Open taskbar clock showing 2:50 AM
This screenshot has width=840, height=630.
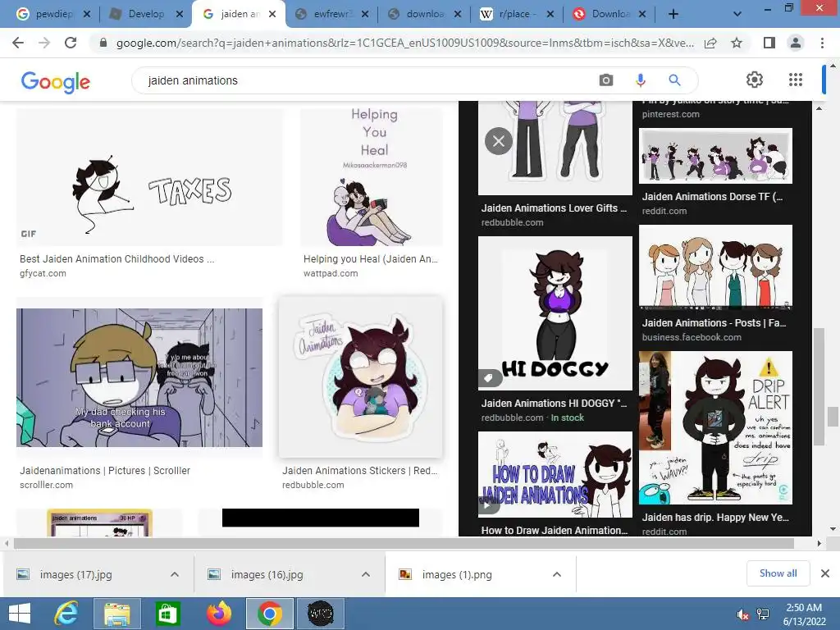tap(804, 614)
